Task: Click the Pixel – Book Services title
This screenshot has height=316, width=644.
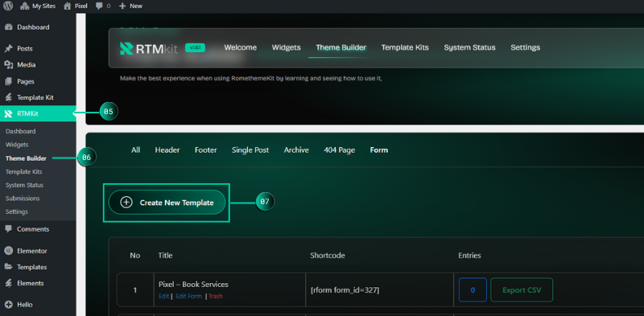Action: [x=193, y=285]
